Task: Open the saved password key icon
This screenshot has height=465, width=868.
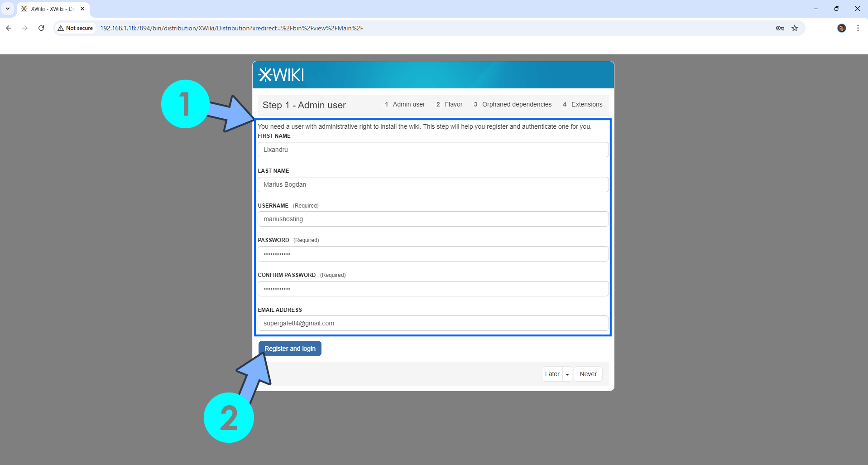Action: click(x=780, y=28)
